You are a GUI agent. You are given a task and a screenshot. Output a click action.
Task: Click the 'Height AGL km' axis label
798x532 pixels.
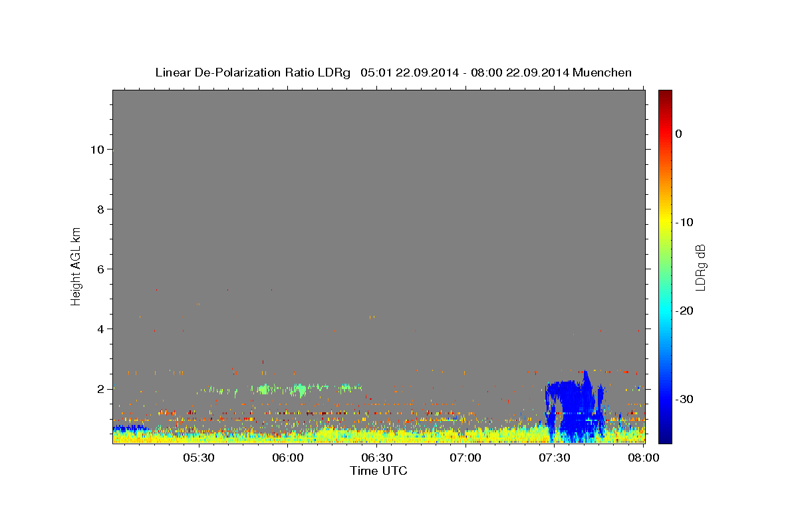[76, 265]
